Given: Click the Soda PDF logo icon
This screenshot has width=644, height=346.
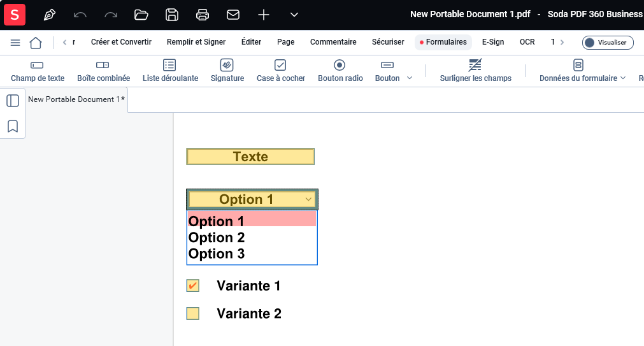Looking at the screenshot, I should pyautogui.click(x=15, y=15).
